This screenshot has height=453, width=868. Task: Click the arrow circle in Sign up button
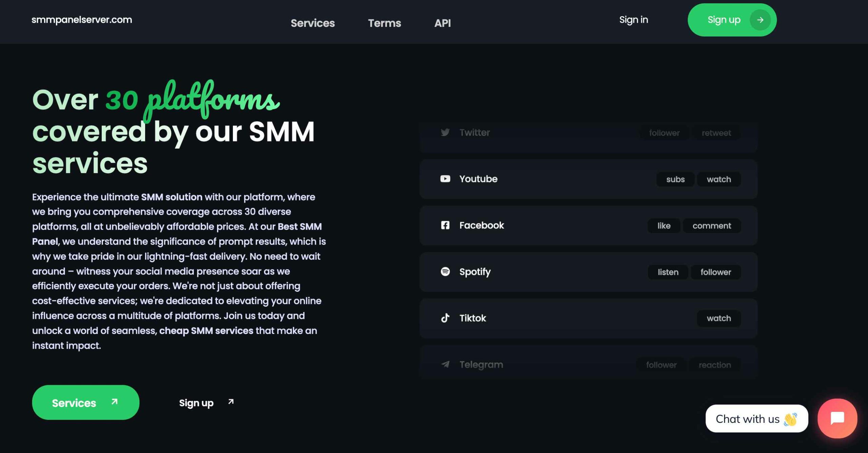(x=760, y=20)
